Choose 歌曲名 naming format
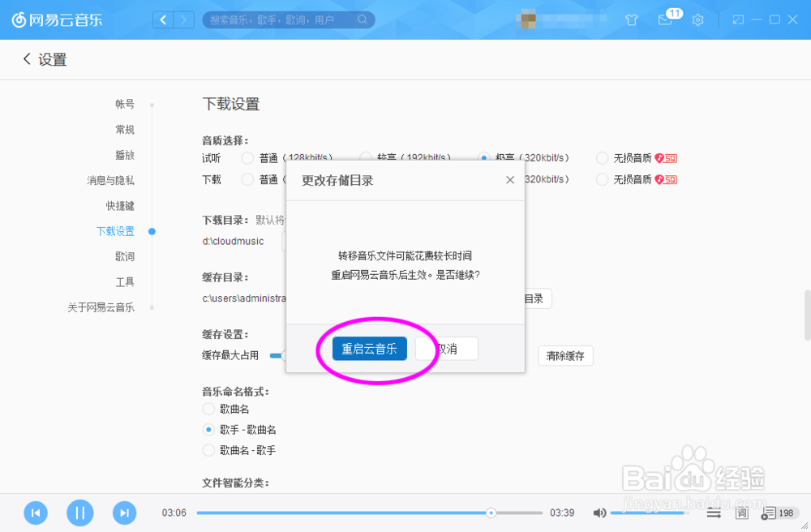Image resolution: width=811 pixels, height=532 pixels. [x=208, y=409]
